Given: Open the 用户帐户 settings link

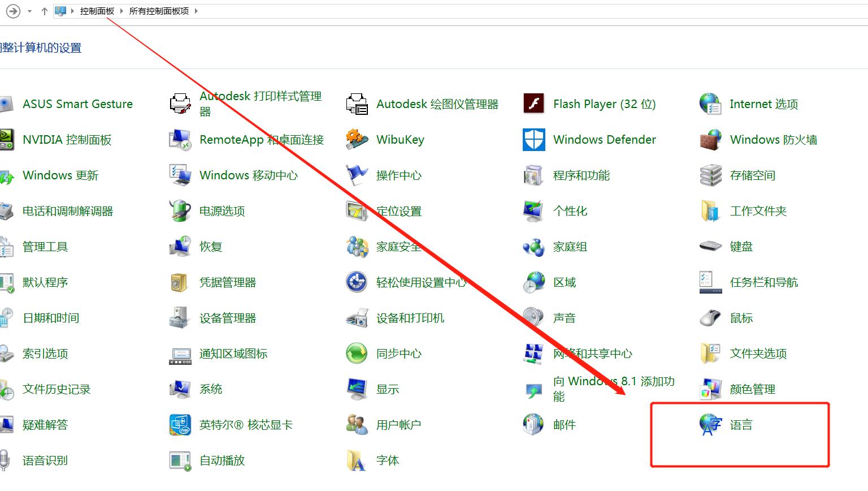Looking at the screenshot, I should (x=398, y=425).
